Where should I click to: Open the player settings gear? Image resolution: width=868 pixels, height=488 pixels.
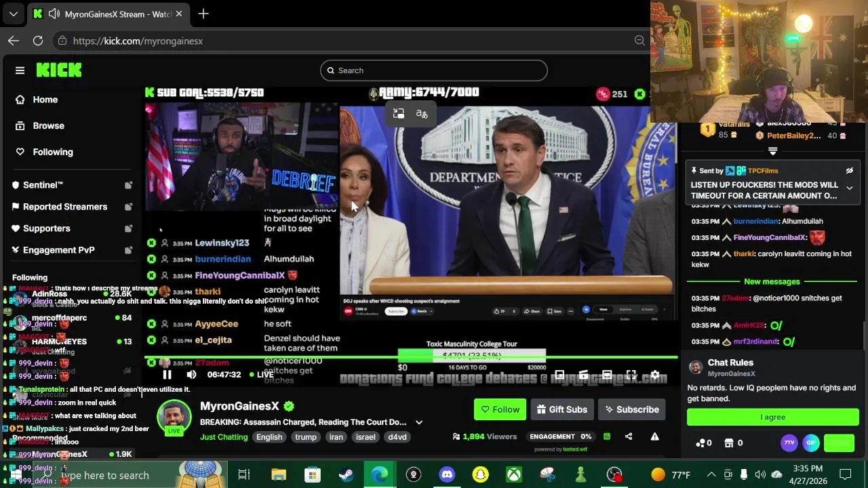tap(655, 374)
